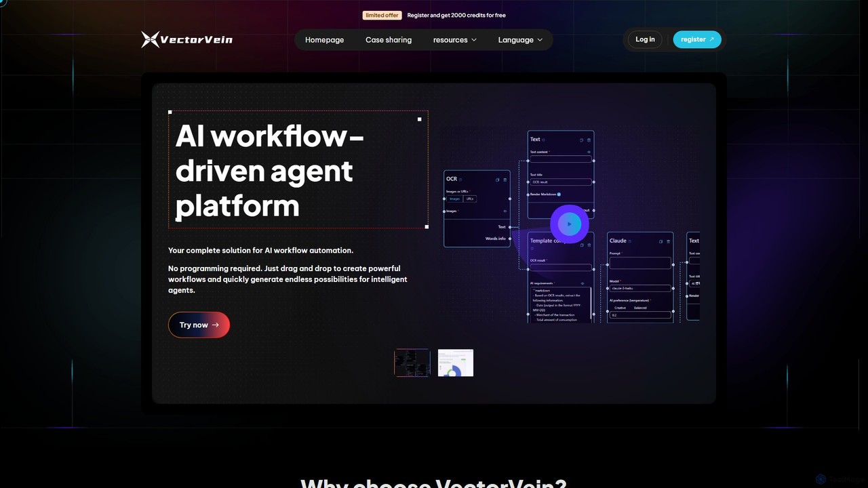Click the first Text node trash icon
The height and width of the screenshot is (488, 868).
pyautogui.click(x=589, y=140)
